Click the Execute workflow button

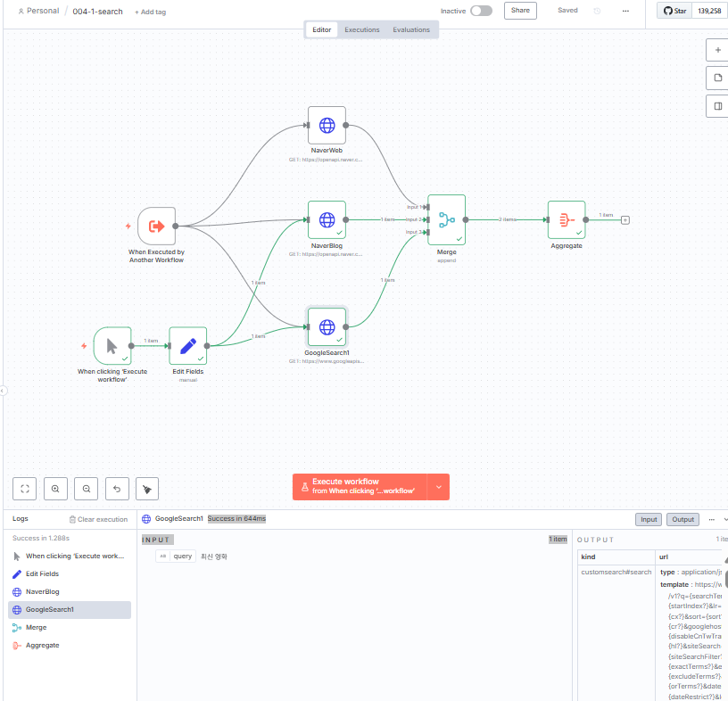coord(360,487)
